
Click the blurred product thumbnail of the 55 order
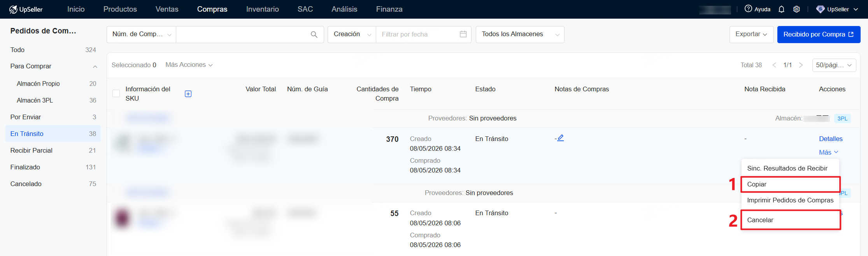click(122, 218)
